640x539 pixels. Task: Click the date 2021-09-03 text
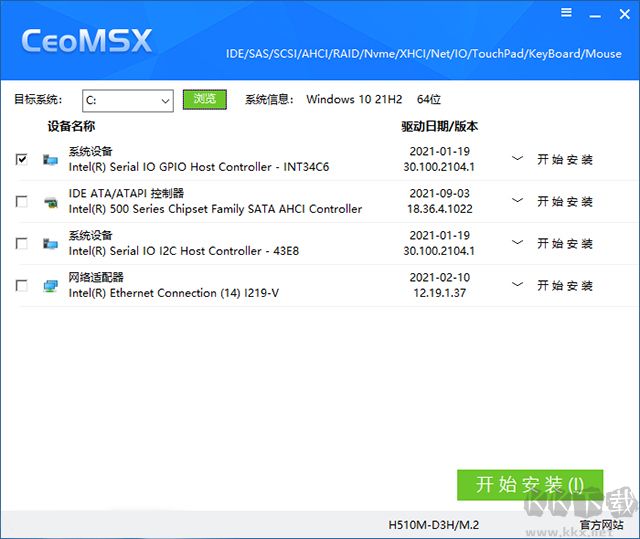[x=440, y=193]
